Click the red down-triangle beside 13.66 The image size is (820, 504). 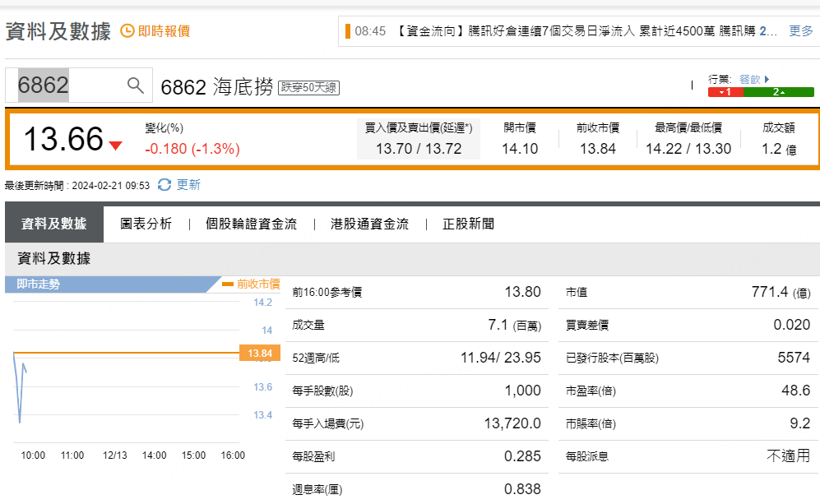[x=115, y=146]
